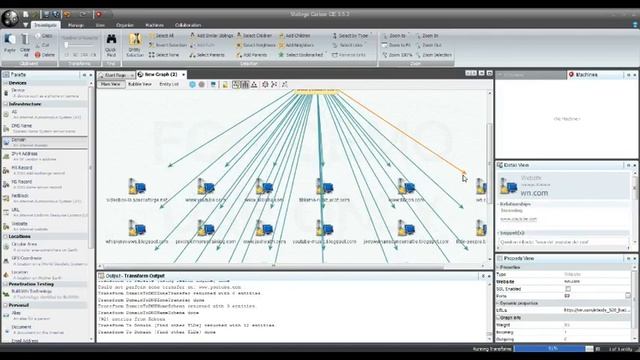Click Invert Selection in the ribbon
Image resolution: width=640 pixels, height=360 pixels.
tap(168, 45)
